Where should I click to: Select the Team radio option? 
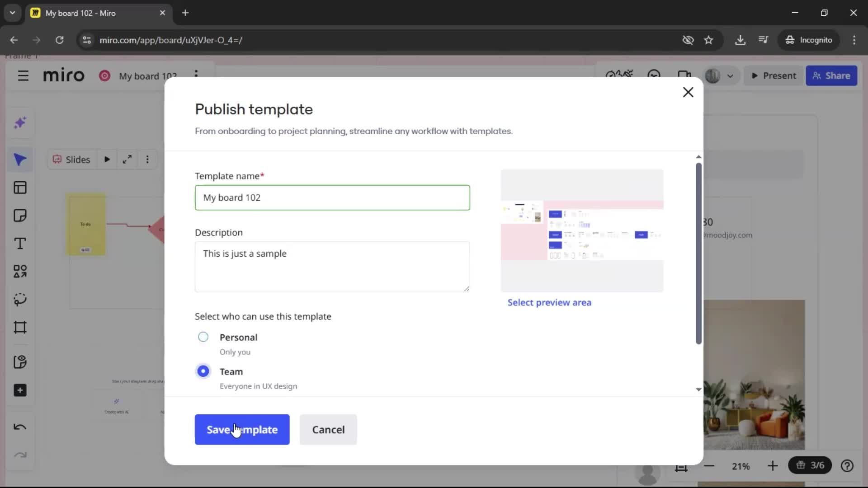coord(203,371)
